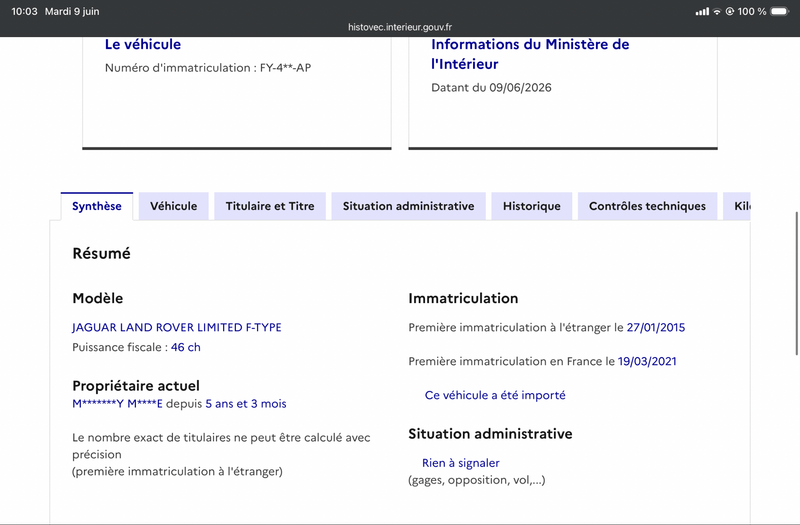
Task: Tap the 10:03 clock in status bar
Action: pos(24,11)
